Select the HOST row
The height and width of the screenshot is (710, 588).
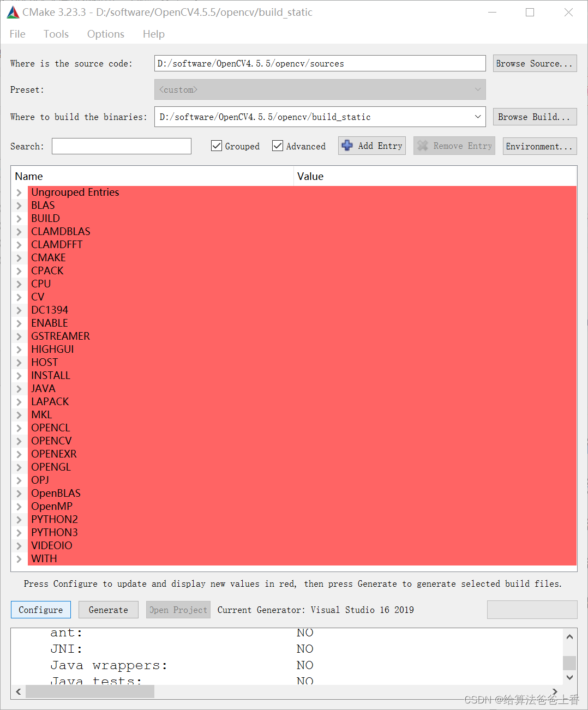click(x=302, y=363)
